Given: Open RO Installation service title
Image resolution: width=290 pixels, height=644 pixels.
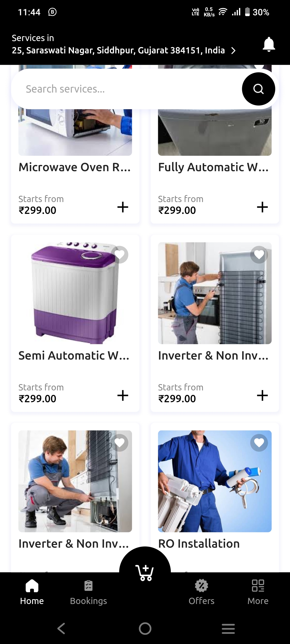Looking at the screenshot, I should 199,544.
